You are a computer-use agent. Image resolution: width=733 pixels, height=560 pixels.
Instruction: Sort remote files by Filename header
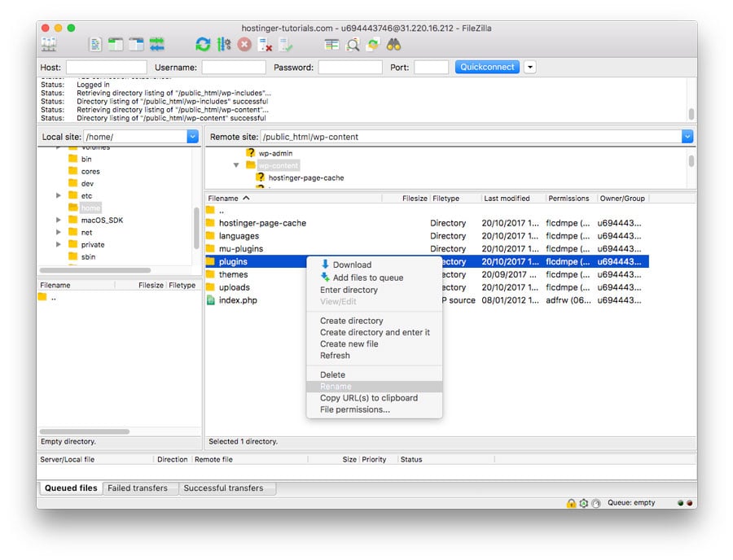(x=293, y=199)
